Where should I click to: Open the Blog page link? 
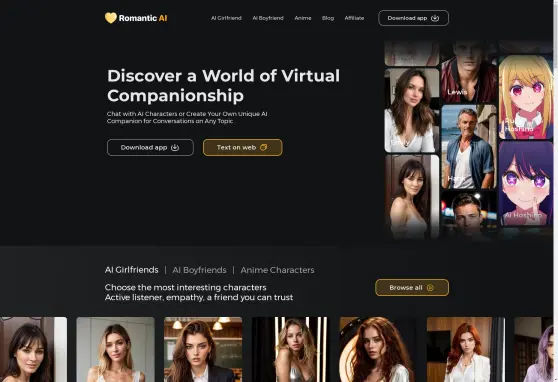tap(328, 18)
